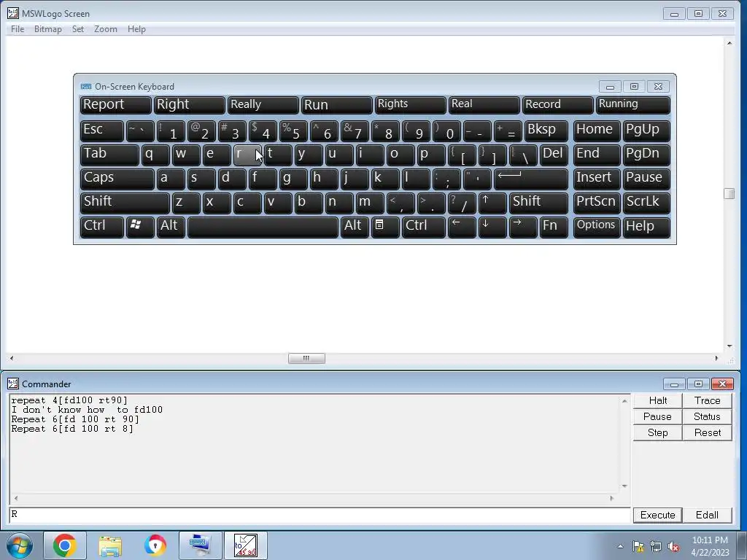Toggle the ScrLk key
This screenshot has width=747, height=560.
646,203
